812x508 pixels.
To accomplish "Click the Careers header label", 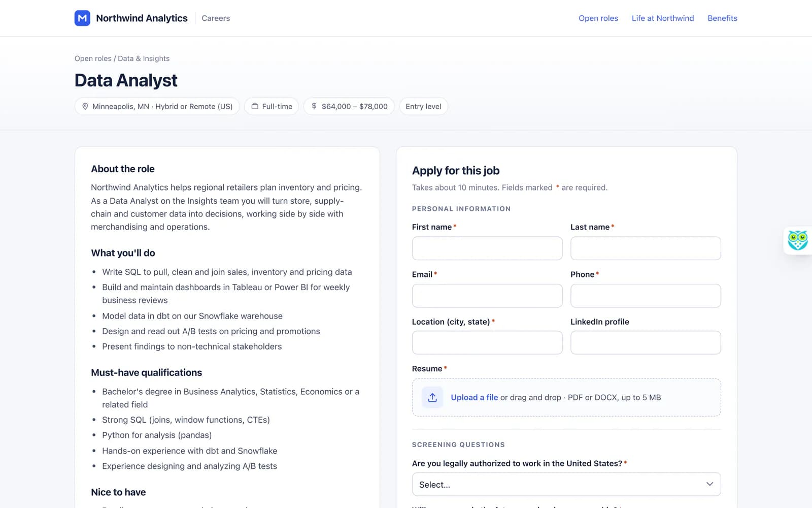I will click(x=216, y=18).
